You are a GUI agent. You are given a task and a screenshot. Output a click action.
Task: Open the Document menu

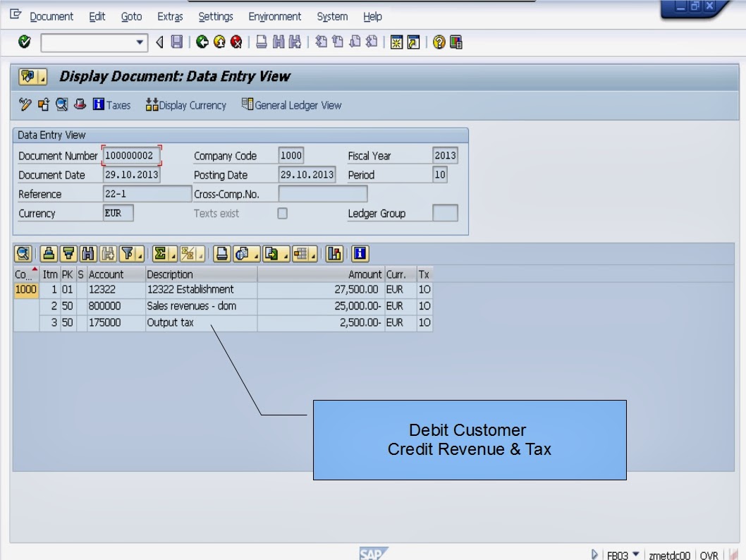tap(51, 17)
